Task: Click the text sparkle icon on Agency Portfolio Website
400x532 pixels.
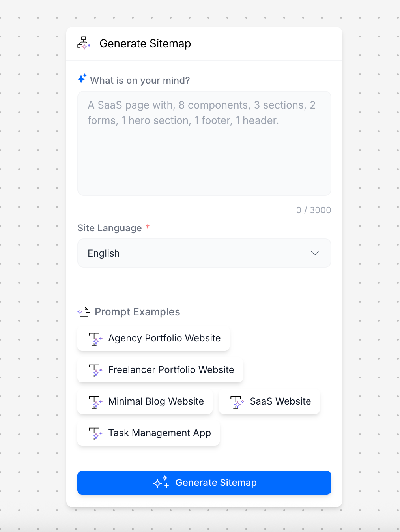Action: 95,339
